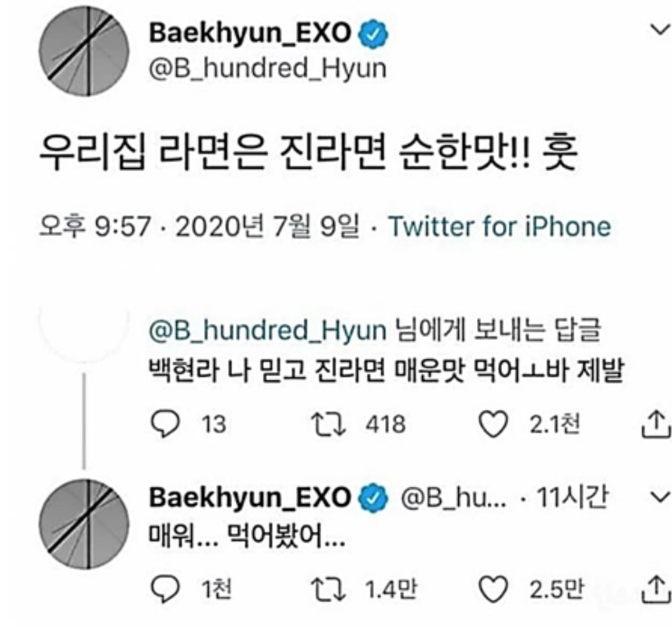This screenshot has height=636, width=672.
Task: Open main tweet's profile avatar
Action: (84, 51)
